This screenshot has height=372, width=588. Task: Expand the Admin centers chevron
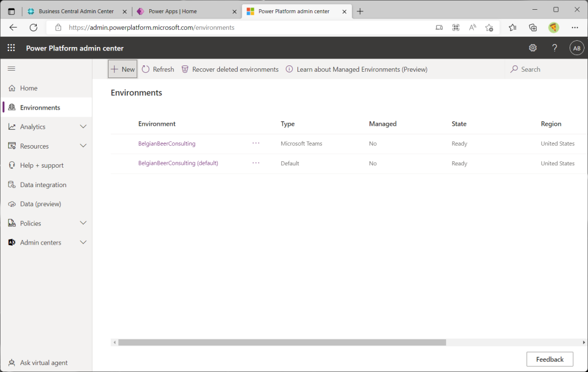click(x=83, y=243)
